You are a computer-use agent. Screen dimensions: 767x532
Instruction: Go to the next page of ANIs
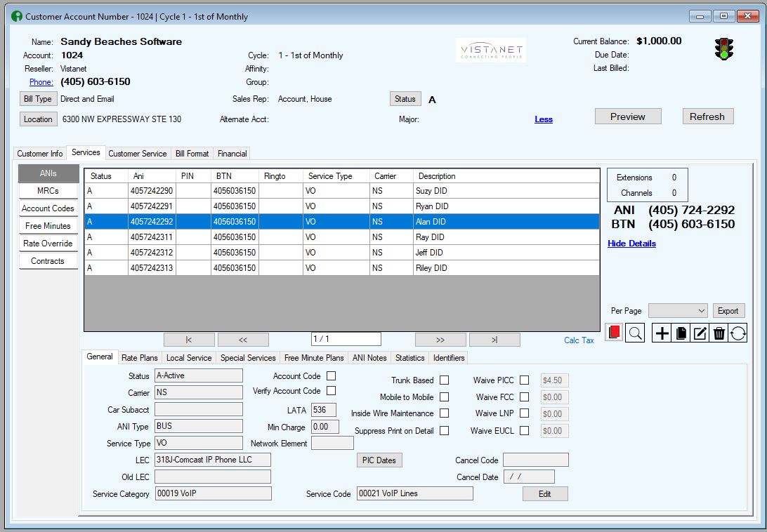pos(440,340)
